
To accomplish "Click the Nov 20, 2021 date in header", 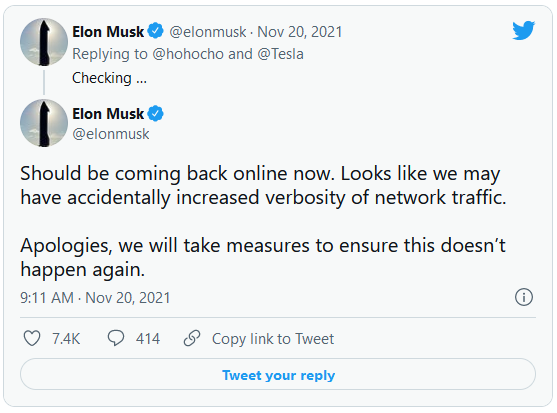I will tap(299, 32).
